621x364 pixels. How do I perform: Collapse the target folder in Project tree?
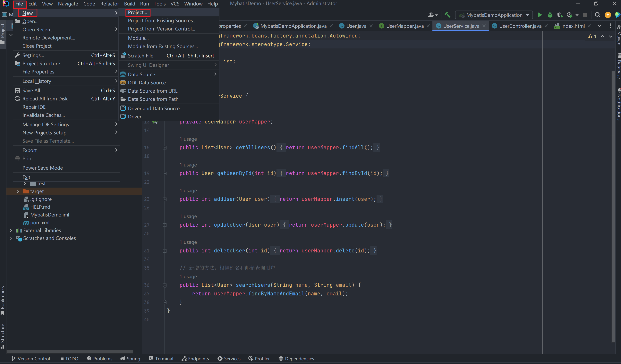pyautogui.click(x=18, y=191)
